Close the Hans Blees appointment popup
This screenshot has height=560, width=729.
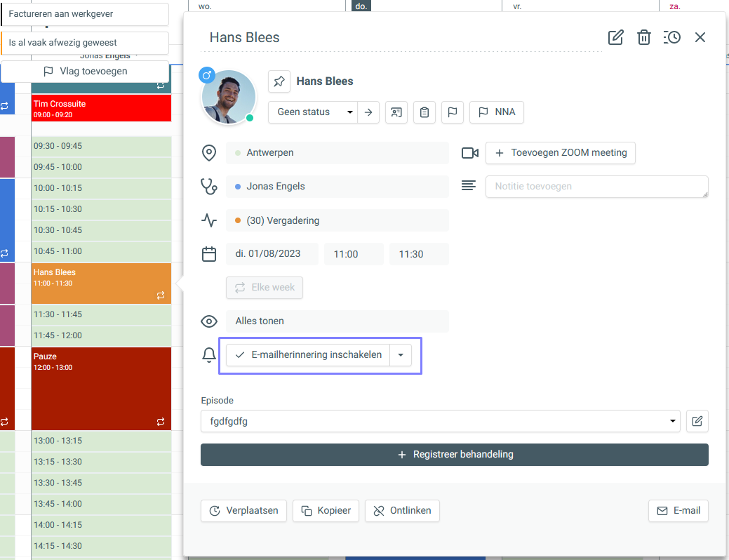[x=700, y=37]
